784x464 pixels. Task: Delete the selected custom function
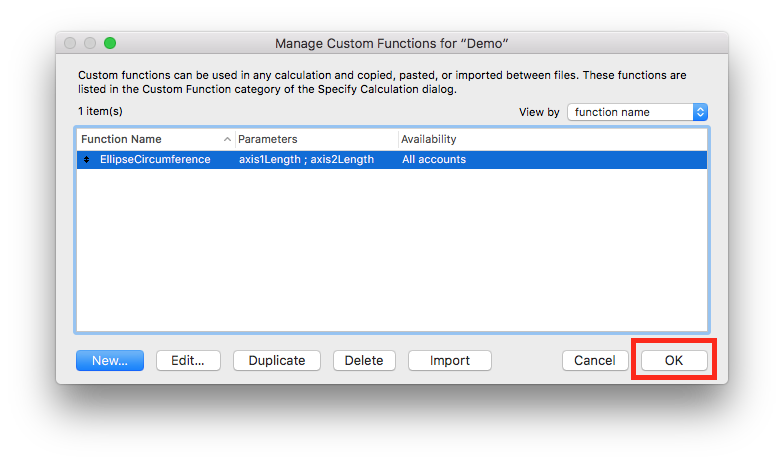tap(364, 360)
